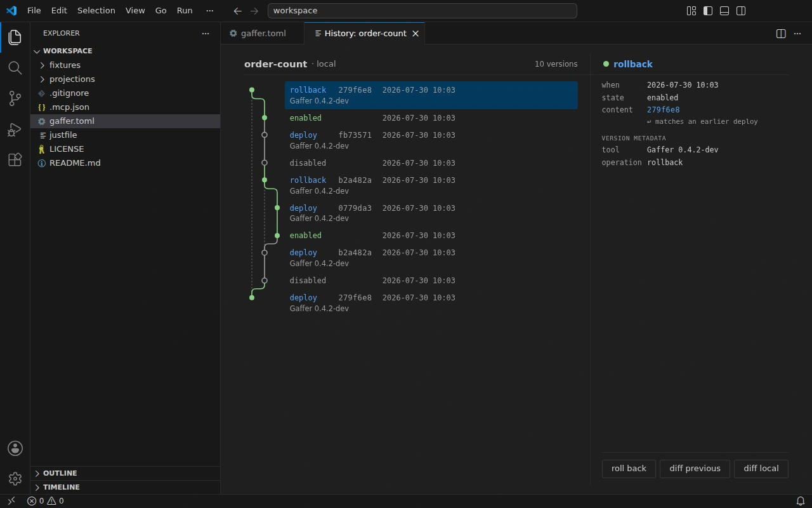
Task: Click the VS Code logo icon
Action: coord(11,11)
